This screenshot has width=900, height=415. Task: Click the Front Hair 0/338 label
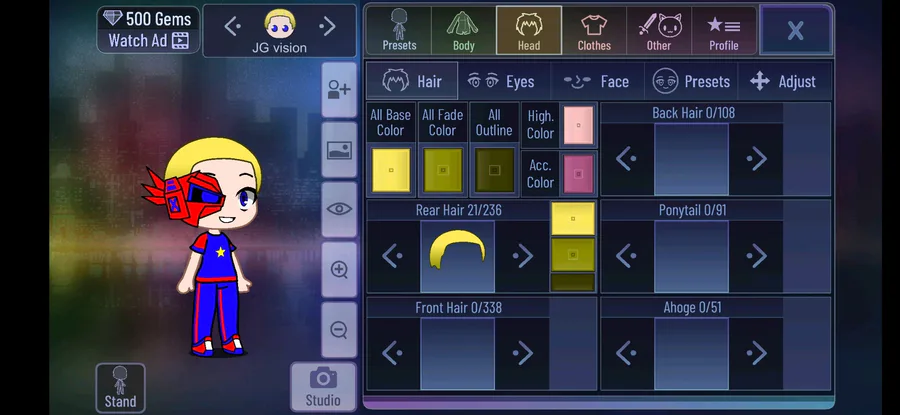coord(458,308)
